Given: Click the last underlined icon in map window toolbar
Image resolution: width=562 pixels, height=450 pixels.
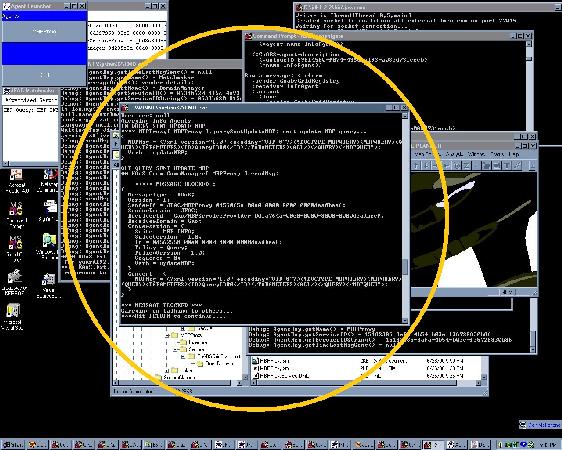Looking at the screenshot, I should (532, 166).
